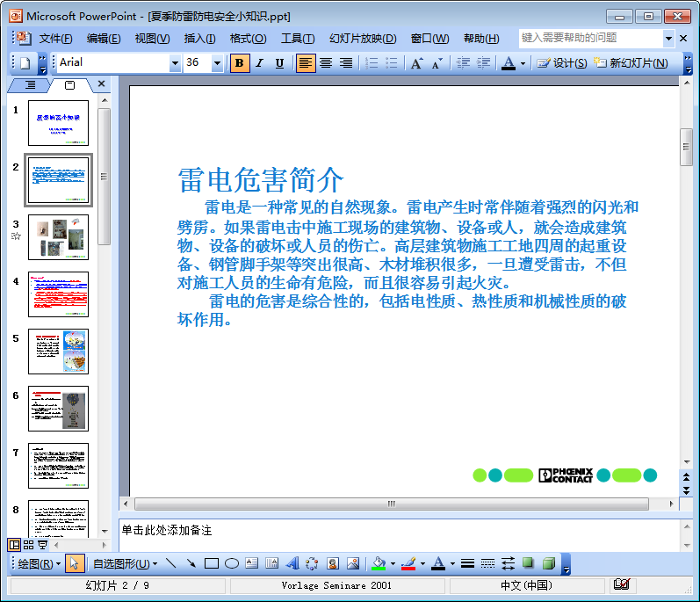Choose the Select Objects arrow tool
700x602 pixels.
click(x=74, y=563)
